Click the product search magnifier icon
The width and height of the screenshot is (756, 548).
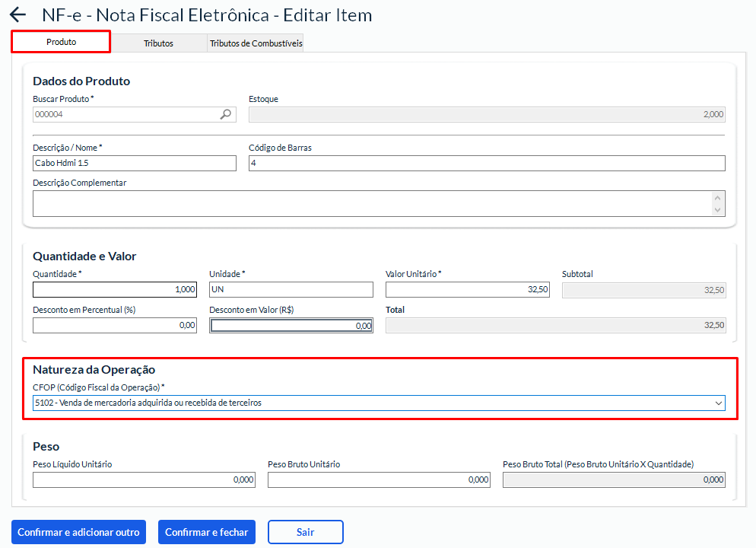point(226,114)
